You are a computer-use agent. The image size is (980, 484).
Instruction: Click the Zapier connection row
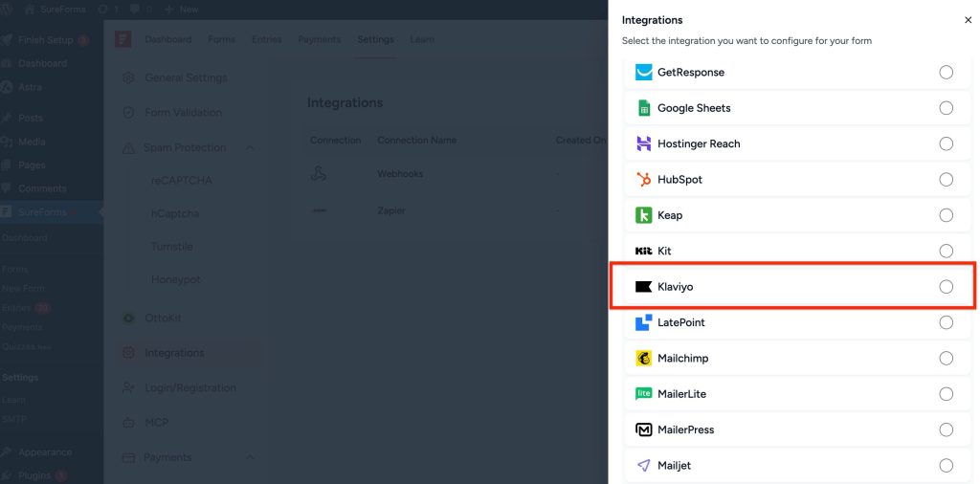point(457,211)
